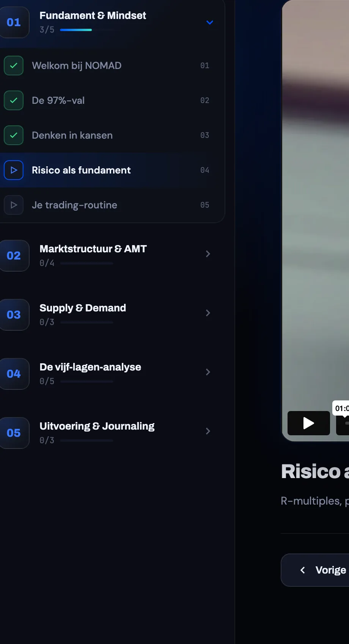Image resolution: width=349 pixels, height=644 pixels.
Task: Click the Marktstructuur & AMT progress bar
Action: click(87, 263)
